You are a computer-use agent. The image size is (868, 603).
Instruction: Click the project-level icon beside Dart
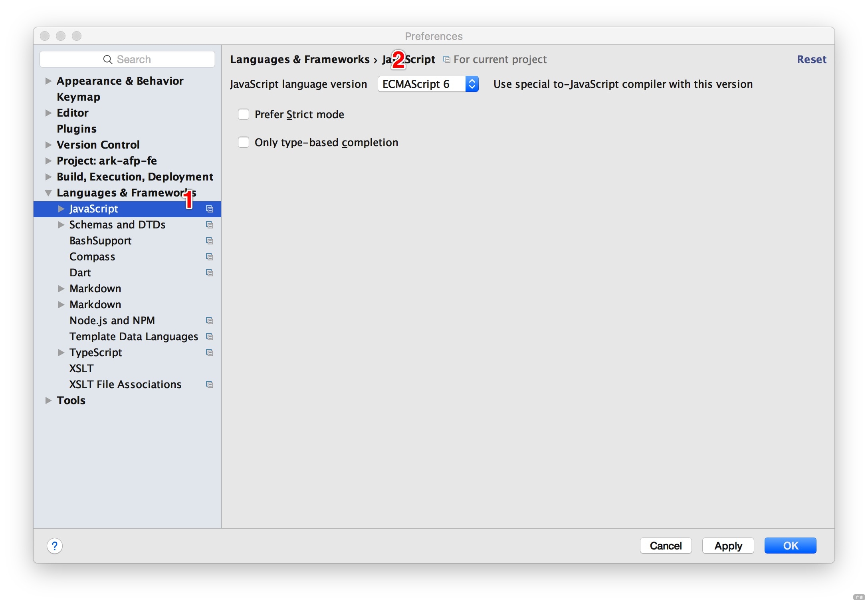209,273
